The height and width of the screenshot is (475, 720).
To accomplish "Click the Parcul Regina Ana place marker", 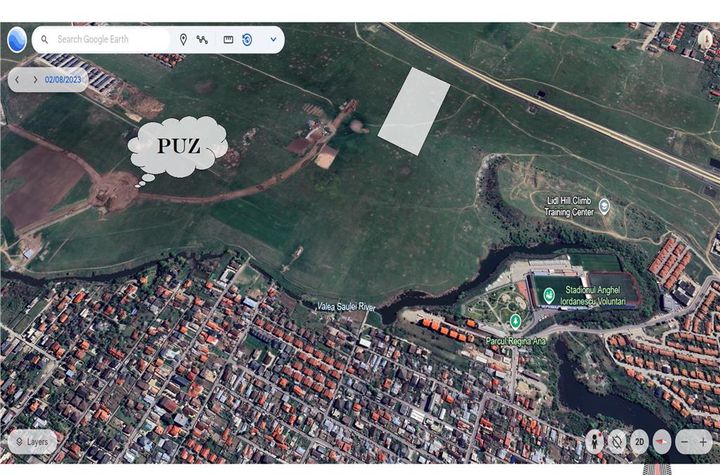I will coord(515,321).
